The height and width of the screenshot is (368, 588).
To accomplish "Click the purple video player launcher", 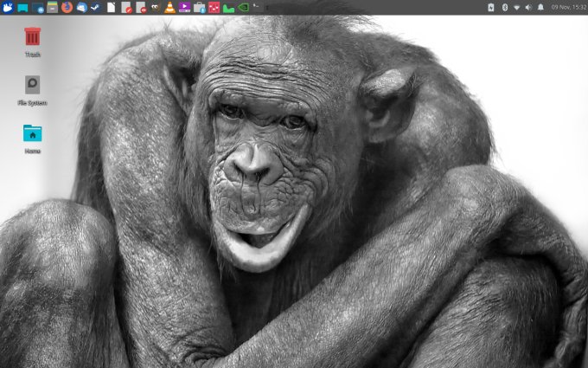I will point(184,7).
